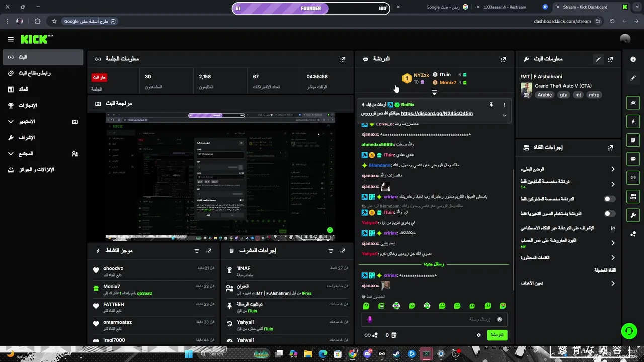This screenshot has width=644, height=362.
Task: Toggle activity feed lightning widget
Action: pyautogui.click(x=633, y=121)
